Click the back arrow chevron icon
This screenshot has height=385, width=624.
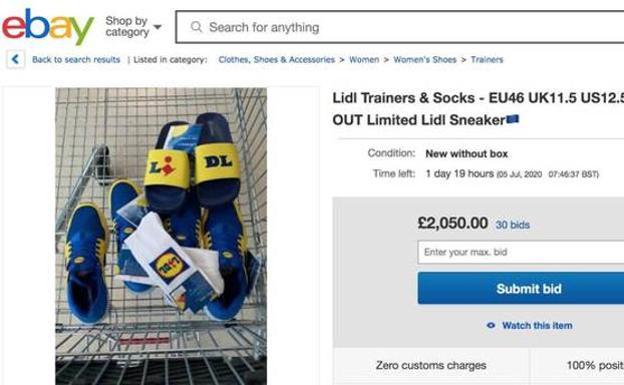click(x=16, y=60)
